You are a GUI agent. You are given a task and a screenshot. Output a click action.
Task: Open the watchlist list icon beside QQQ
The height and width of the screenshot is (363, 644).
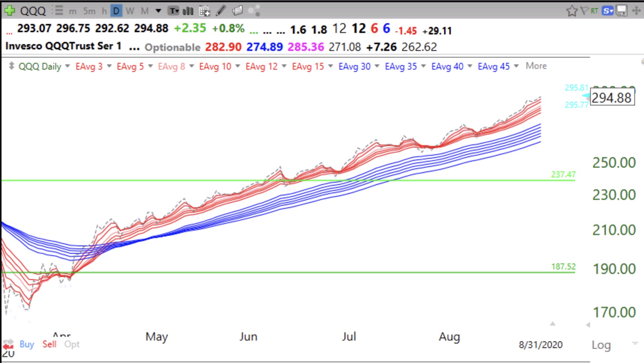tap(58, 10)
